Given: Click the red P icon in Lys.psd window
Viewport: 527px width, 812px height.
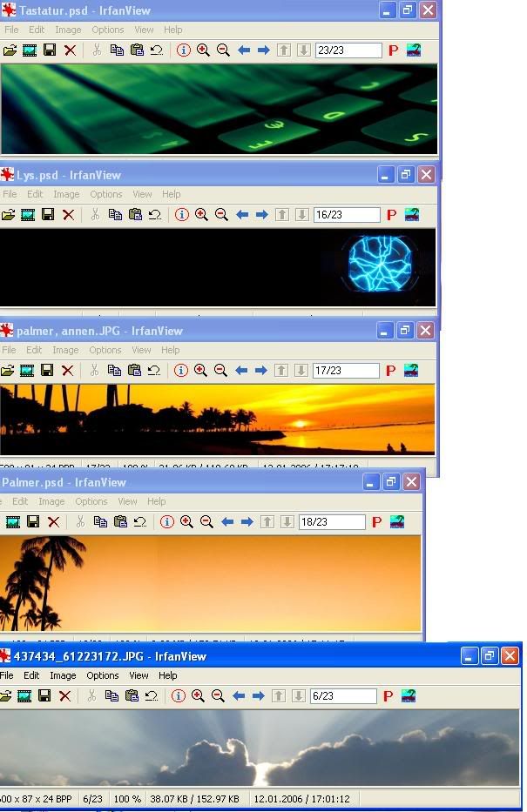Looking at the screenshot, I should click(391, 214).
